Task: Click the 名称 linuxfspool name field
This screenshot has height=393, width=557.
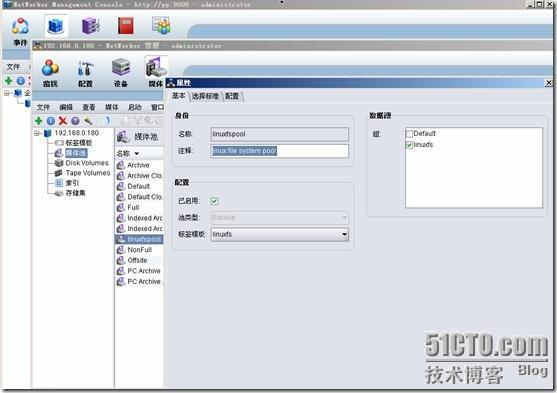Action: 280,134
